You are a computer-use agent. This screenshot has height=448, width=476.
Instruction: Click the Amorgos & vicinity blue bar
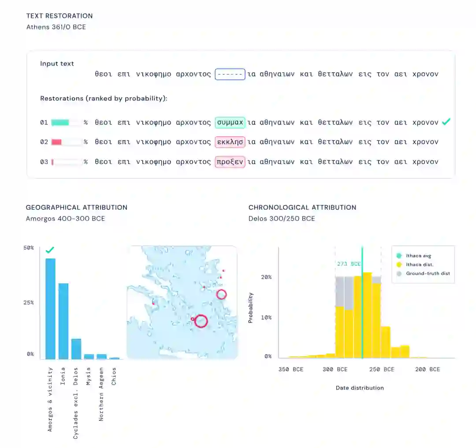click(x=50, y=309)
